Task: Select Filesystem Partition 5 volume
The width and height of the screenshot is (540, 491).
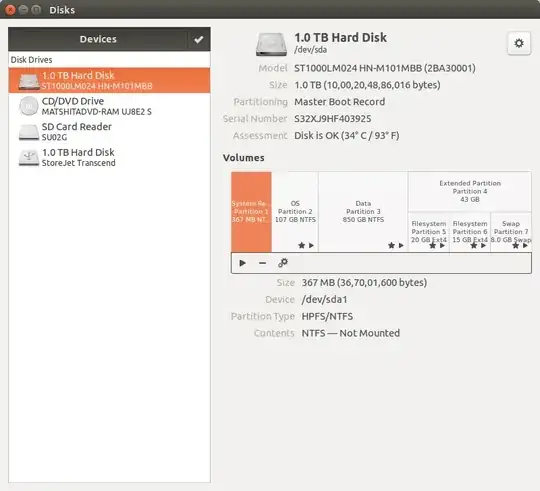Action: (x=429, y=232)
